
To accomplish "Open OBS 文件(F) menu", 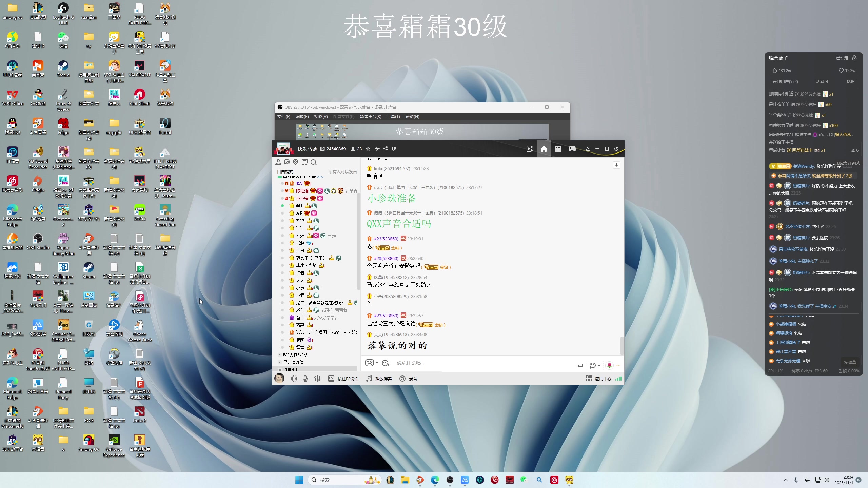I will pos(284,117).
